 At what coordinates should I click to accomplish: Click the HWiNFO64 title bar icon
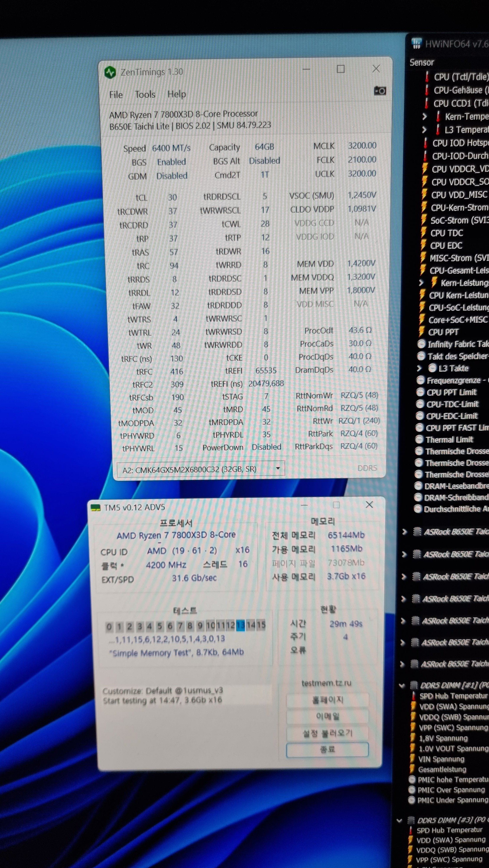coord(416,43)
